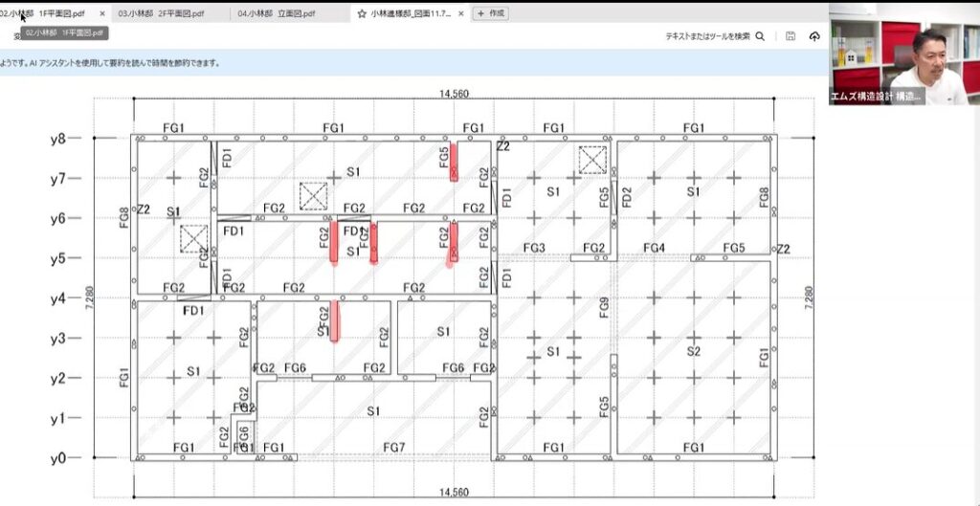Focus the テキストまたはツールを検索 search field
This screenshot has width=980, height=506.
(708, 36)
